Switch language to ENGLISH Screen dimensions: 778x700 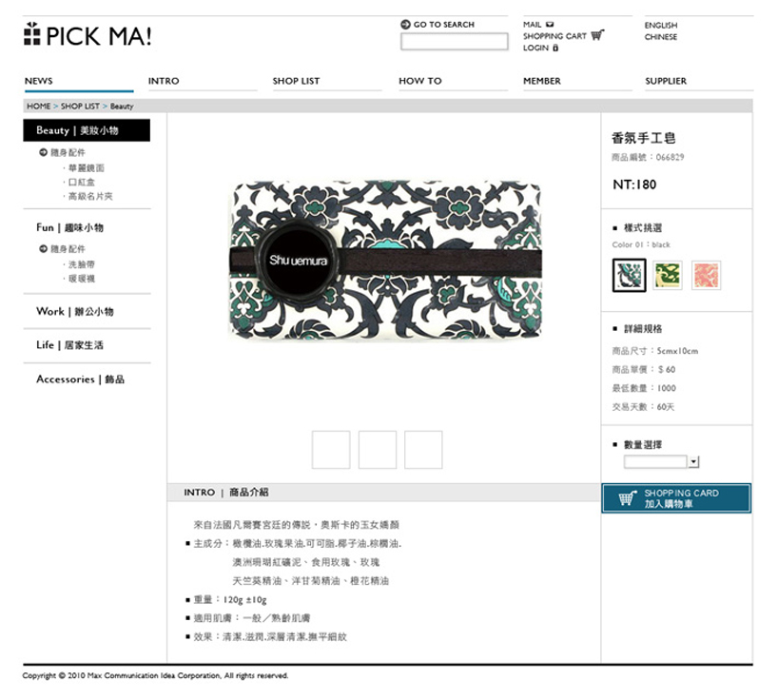click(x=661, y=25)
